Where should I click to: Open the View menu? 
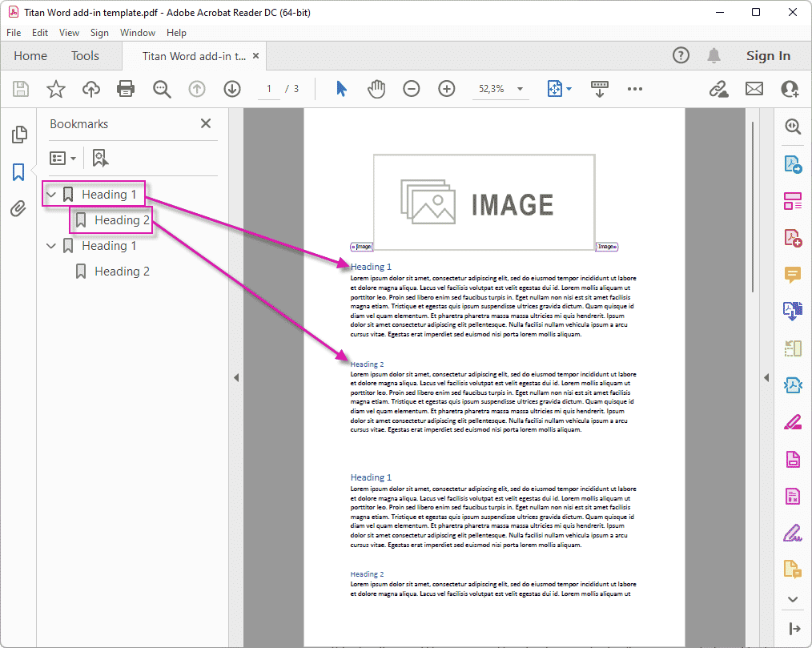(69, 33)
